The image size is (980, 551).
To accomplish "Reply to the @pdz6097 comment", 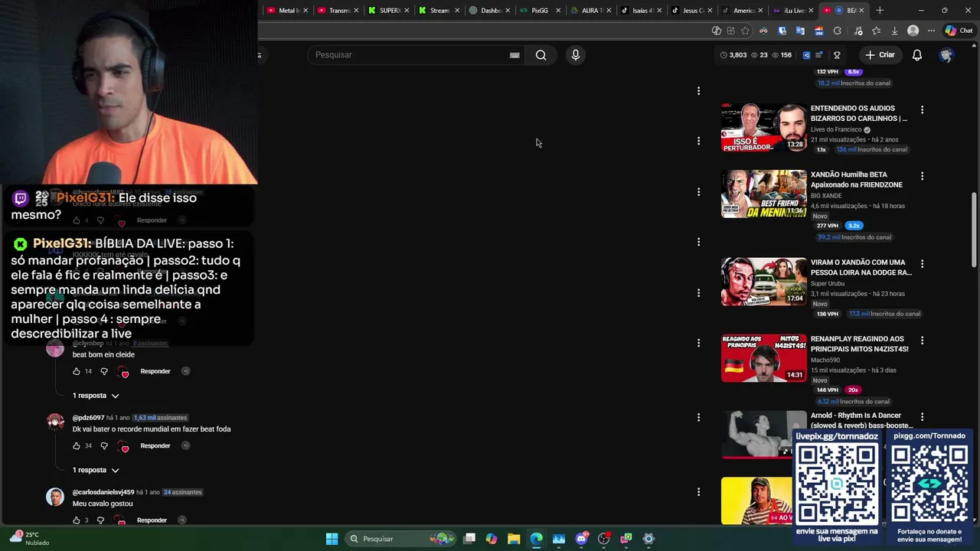I will 155,445.
